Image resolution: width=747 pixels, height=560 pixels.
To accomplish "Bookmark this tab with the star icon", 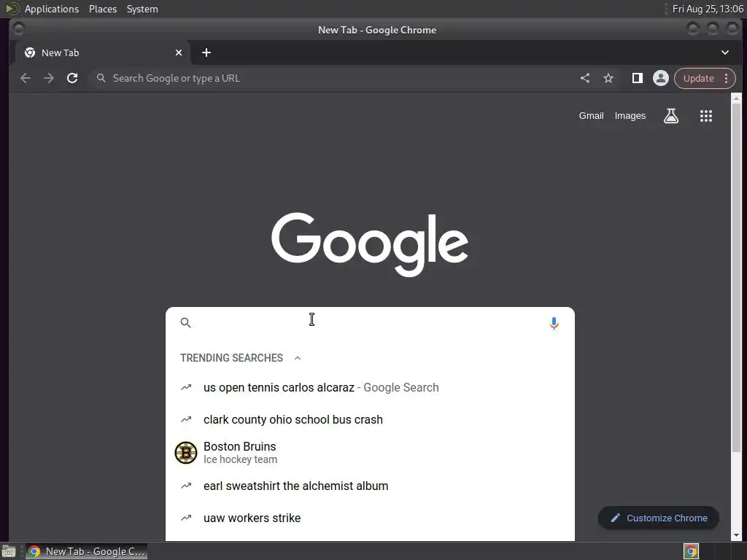I will click(608, 78).
